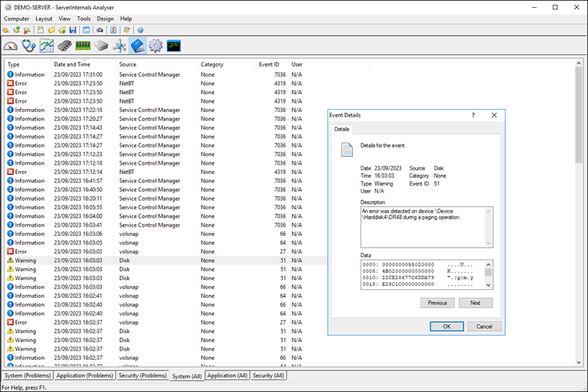
Task: Close the Event Details dialog
Action: coord(494,115)
